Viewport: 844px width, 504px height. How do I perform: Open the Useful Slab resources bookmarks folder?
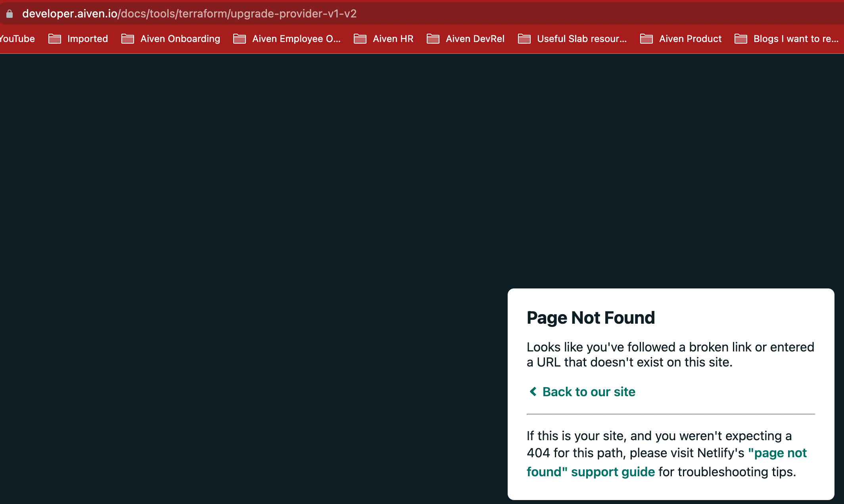pyautogui.click(x=572, y=39)
